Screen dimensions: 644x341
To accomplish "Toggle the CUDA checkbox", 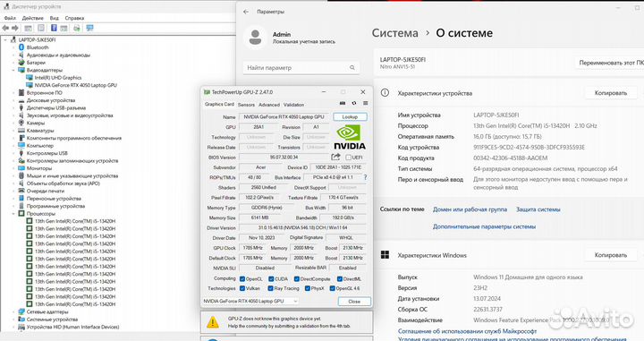I will point(271,278).
